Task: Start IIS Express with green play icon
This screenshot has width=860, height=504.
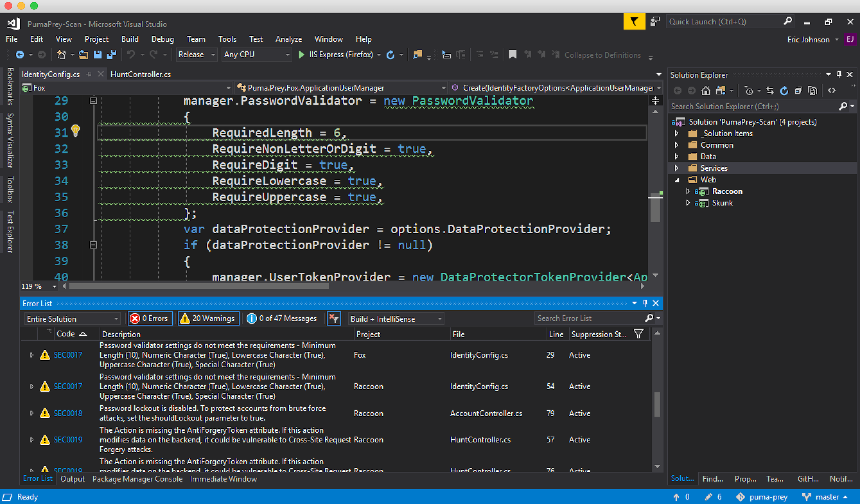Action: [301, 55]
